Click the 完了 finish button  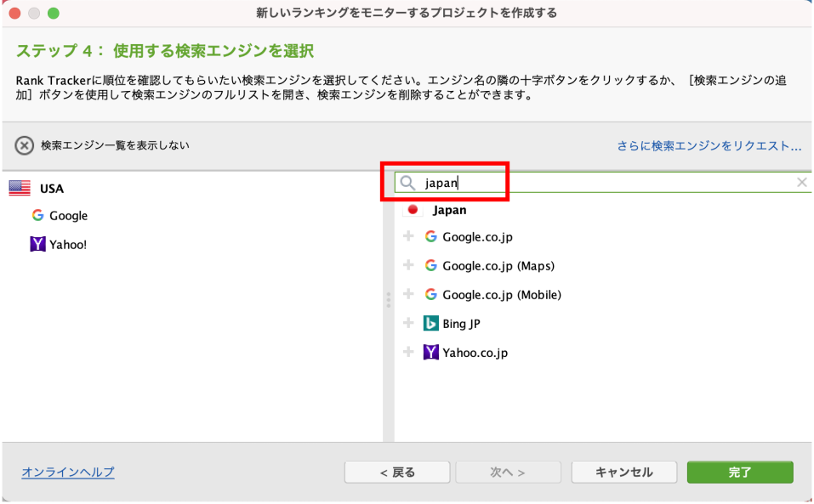pos(740,473)
